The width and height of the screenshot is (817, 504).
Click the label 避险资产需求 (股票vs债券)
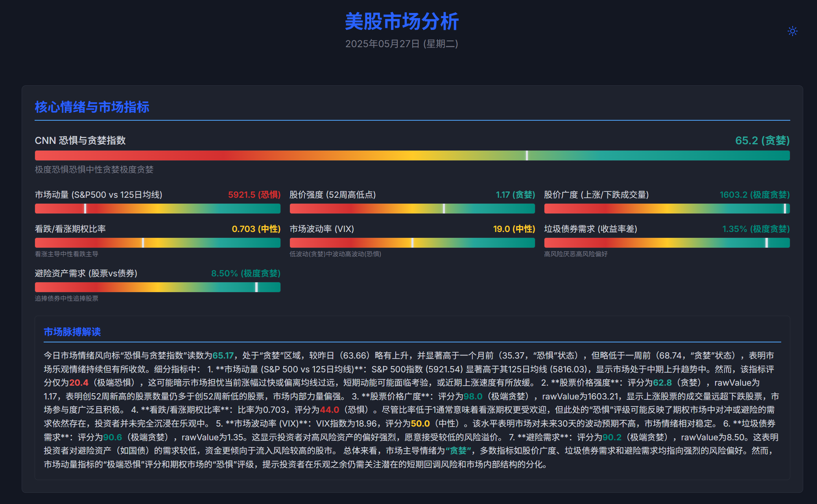[86, 273]
